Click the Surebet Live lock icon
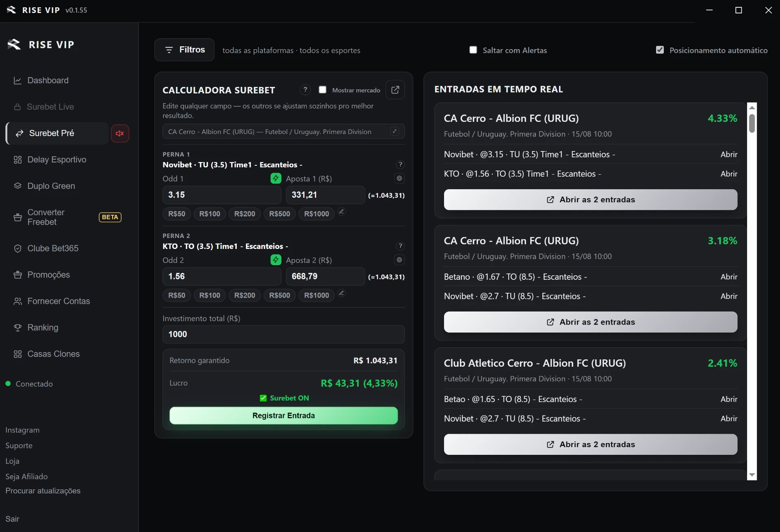The width and height of the screenshot is (780, 532). [x=17, y=107]
